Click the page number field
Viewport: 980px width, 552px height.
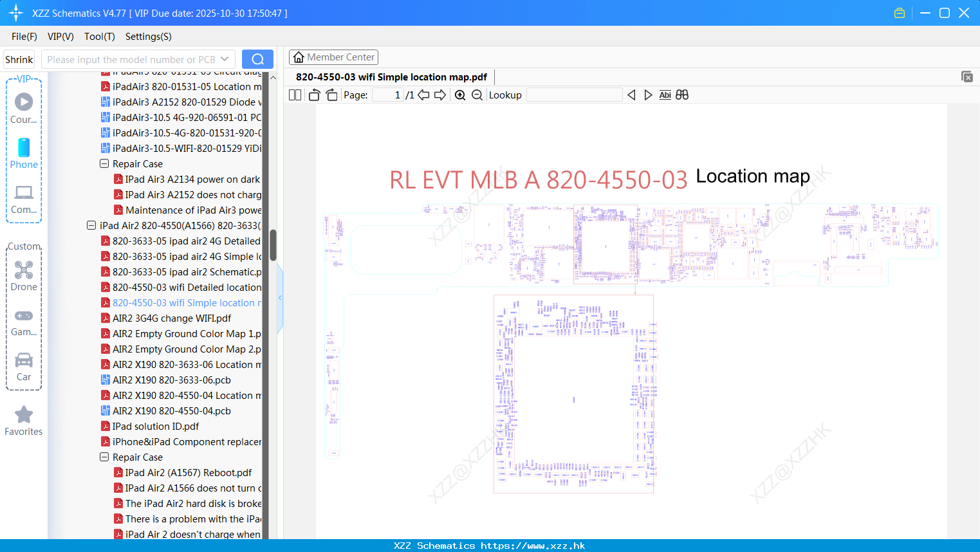(x=387, y=95)
